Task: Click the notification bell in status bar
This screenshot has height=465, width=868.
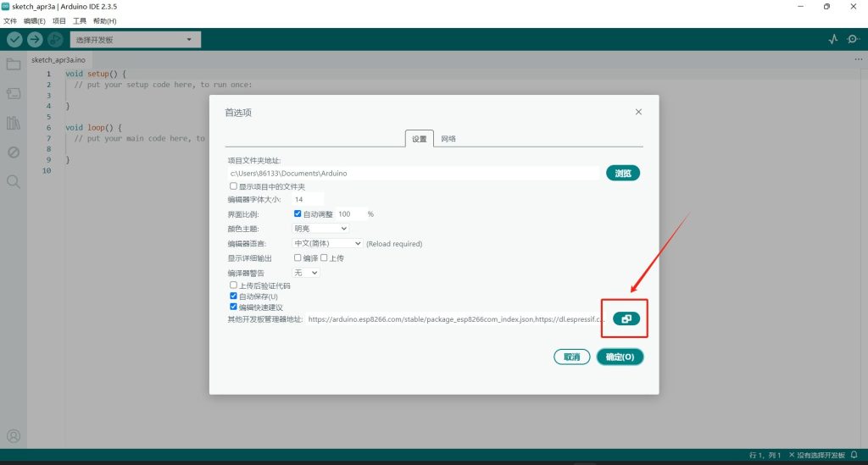Action: pyautogui.click(x=854, y=455)
